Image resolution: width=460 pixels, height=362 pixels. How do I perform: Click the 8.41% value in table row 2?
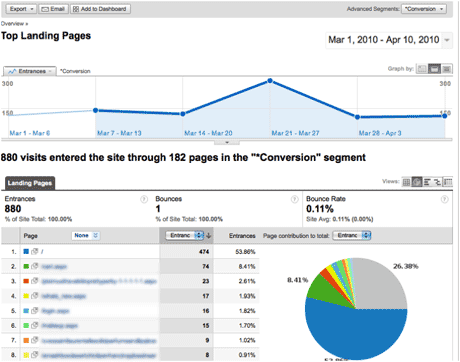pos(247,267)
